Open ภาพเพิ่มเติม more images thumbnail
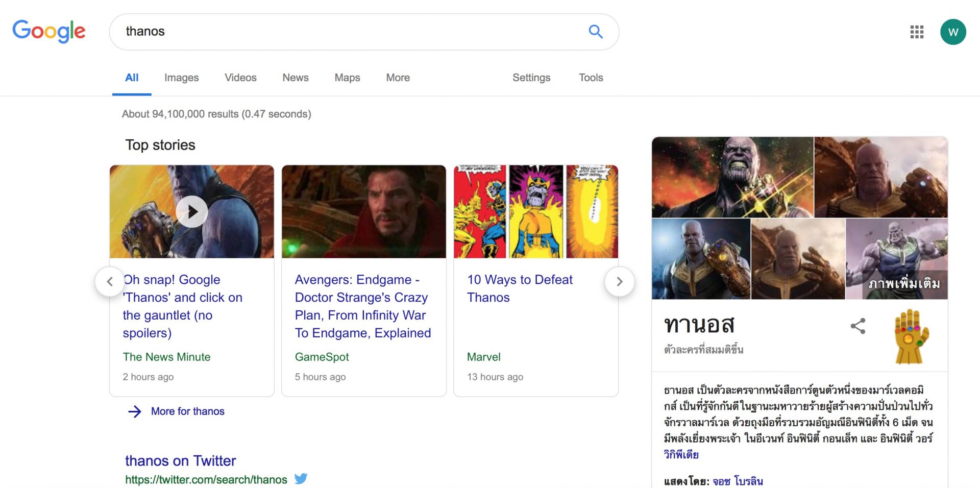The image size is (980, 488). click(x=897, y=259)
